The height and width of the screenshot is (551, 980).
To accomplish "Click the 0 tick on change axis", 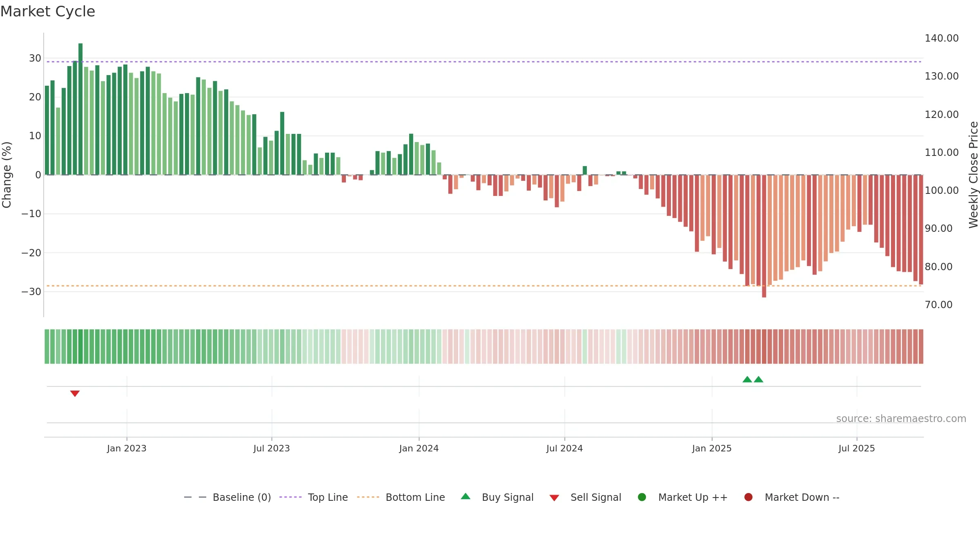I will click(x=38, y=175).
